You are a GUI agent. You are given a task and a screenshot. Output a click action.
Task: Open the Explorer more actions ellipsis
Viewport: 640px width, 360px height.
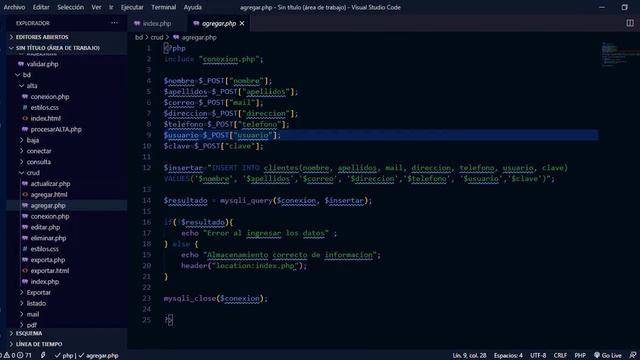(x=114, y=23)
